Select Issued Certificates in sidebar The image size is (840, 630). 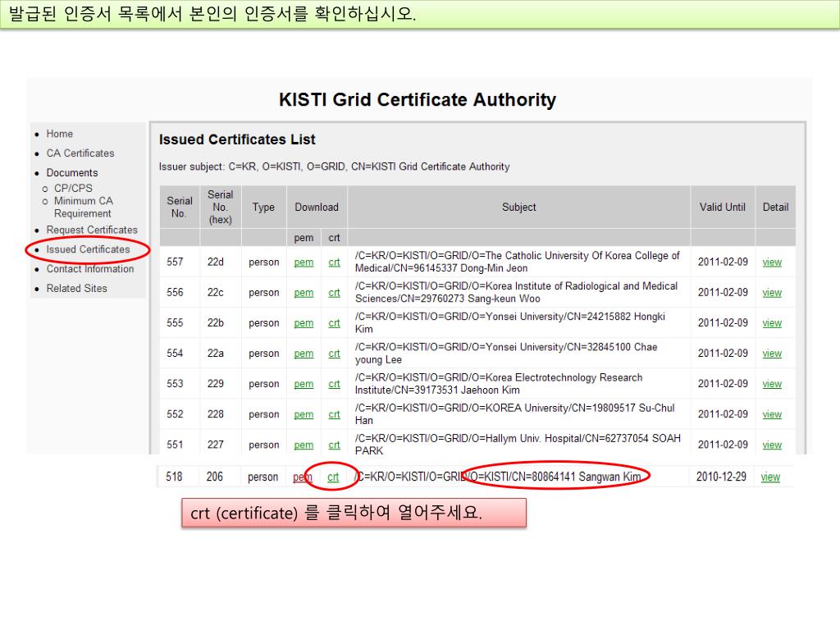89,249
